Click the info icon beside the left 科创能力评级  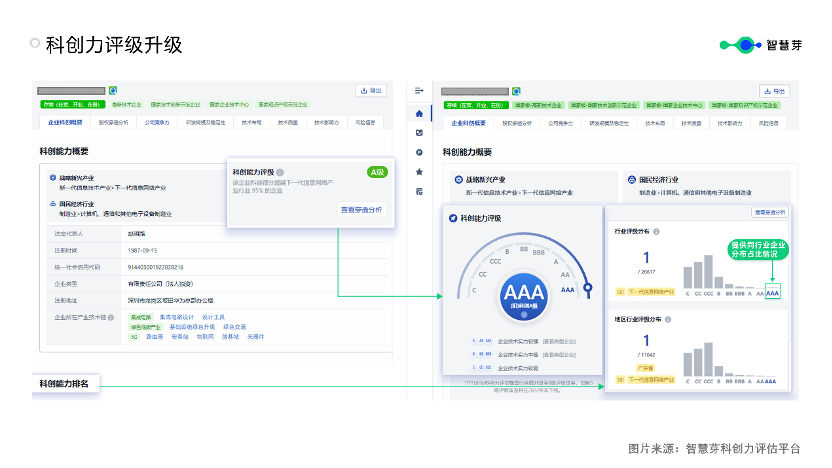click(280, 172)
